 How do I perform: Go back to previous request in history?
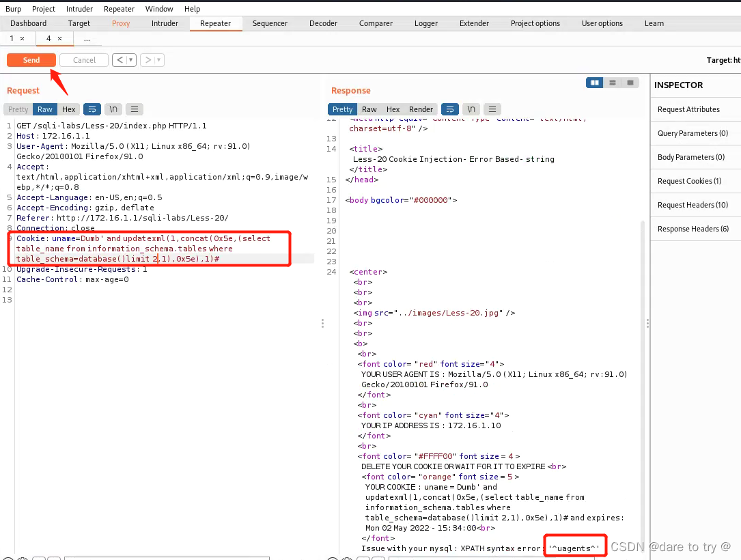(120, 60)
